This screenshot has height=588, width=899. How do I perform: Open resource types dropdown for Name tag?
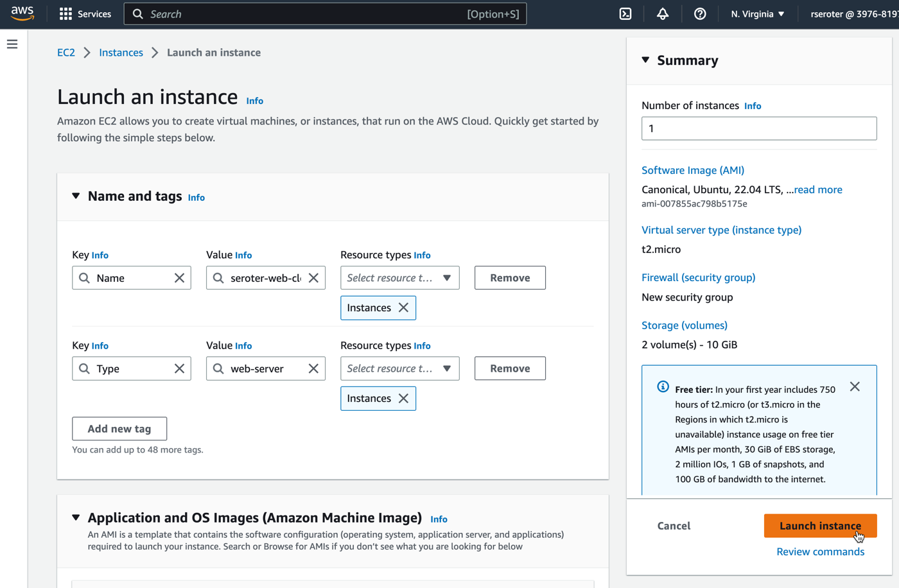tap(399, 278)
